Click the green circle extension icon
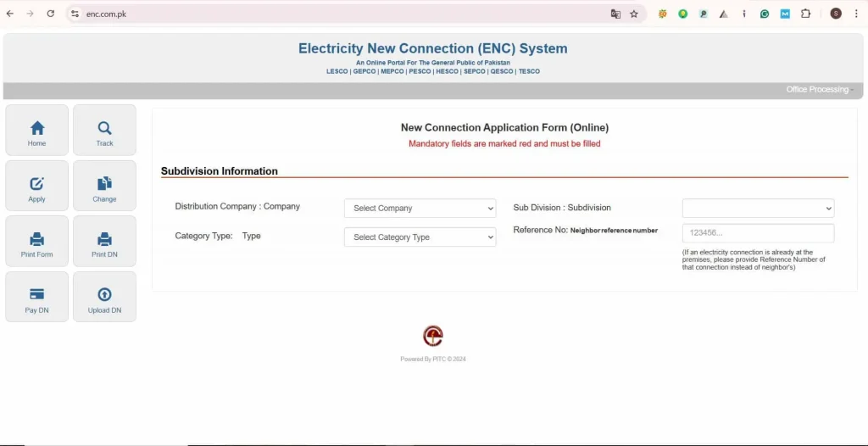 pos(683,14)
